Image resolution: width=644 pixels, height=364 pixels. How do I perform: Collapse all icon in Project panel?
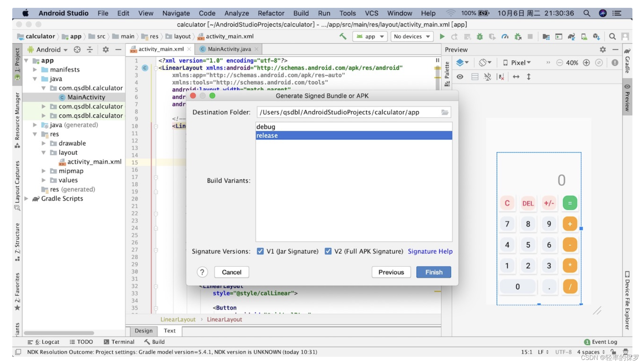[x=90, y=49]
